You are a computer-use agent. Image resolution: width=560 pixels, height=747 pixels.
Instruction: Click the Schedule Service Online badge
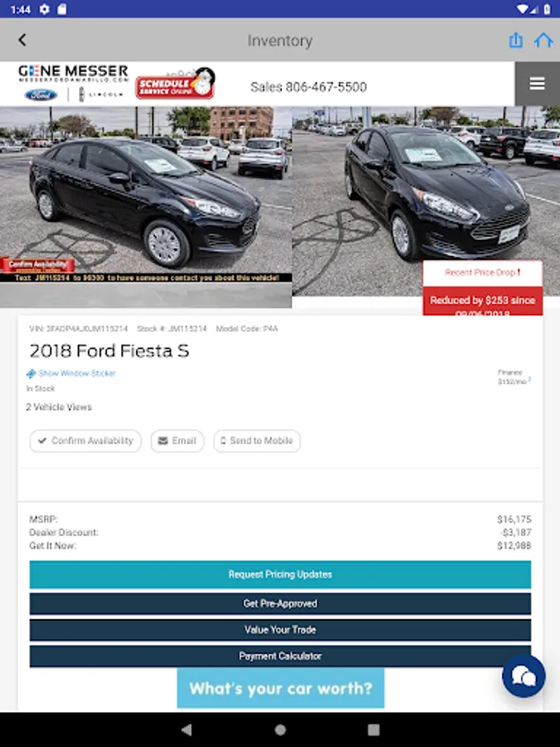click(x=175, y=83)
